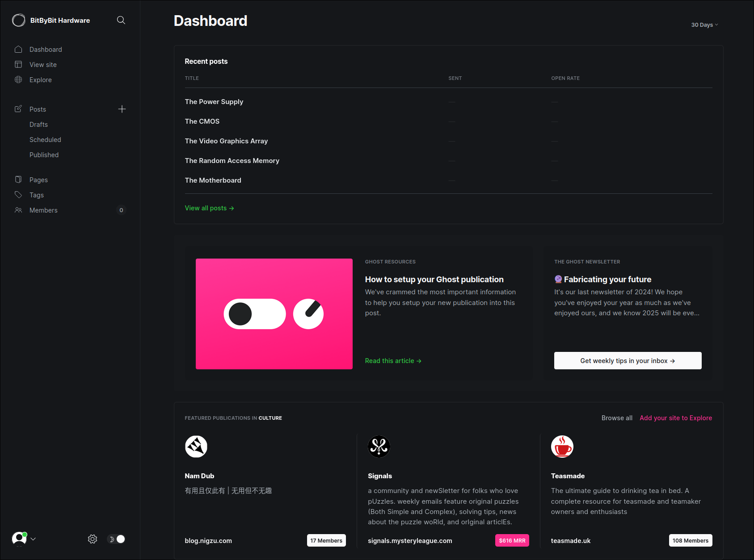Click the Signals publication logo
Image resolution: width=754 pixels, height=560 pixels.
pos(379,447)
